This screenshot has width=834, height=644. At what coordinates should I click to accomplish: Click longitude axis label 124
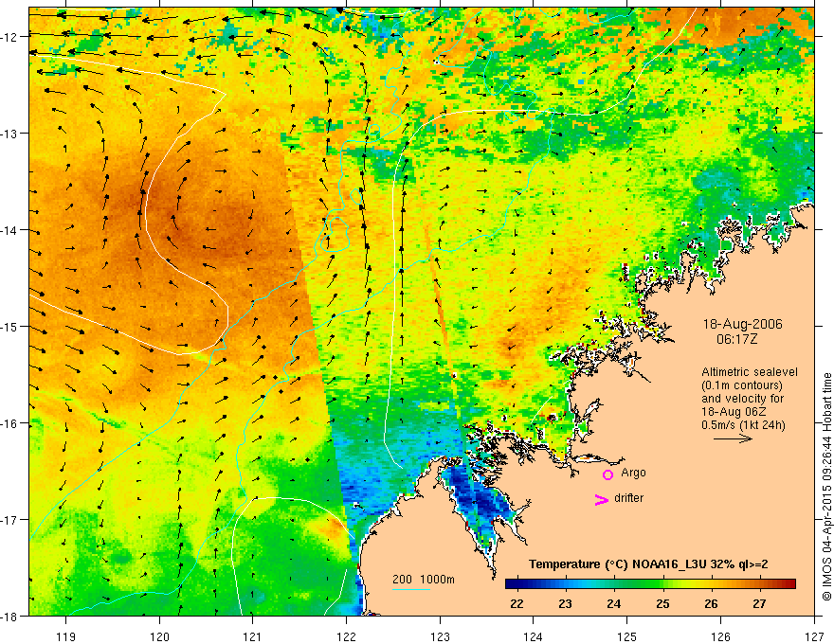click(x=533, y=636)
